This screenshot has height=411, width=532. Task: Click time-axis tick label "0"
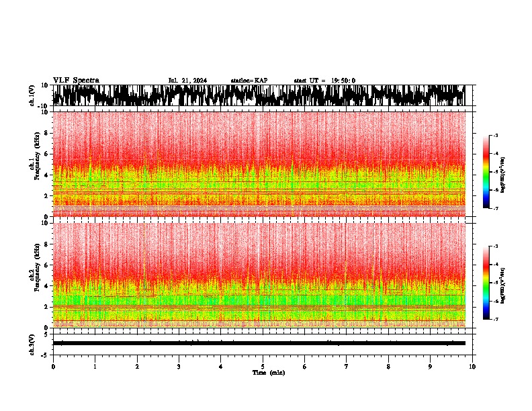click(x=53, y=367)
